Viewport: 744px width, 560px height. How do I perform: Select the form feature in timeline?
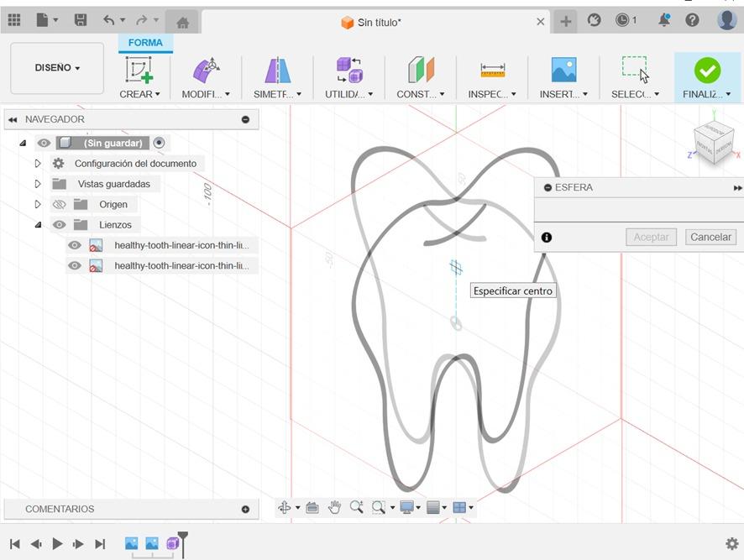[x=172, y=543]
